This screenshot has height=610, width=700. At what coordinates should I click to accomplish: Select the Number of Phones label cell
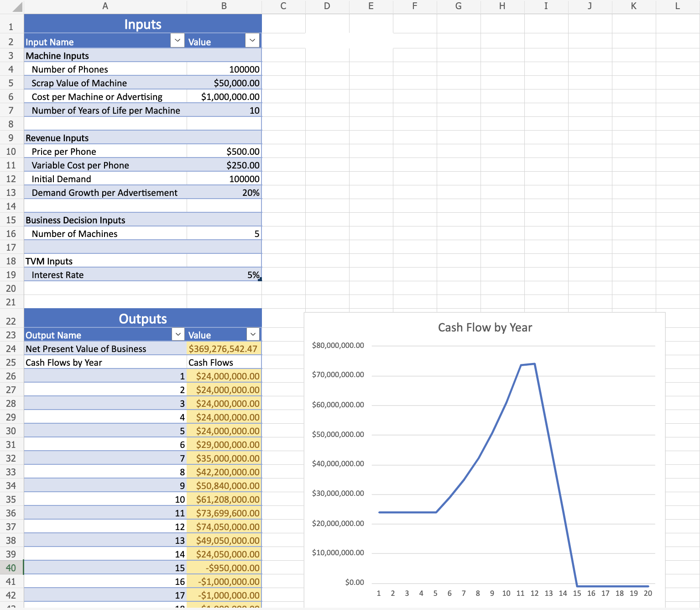pyautogui.click(x=105, y=69)
